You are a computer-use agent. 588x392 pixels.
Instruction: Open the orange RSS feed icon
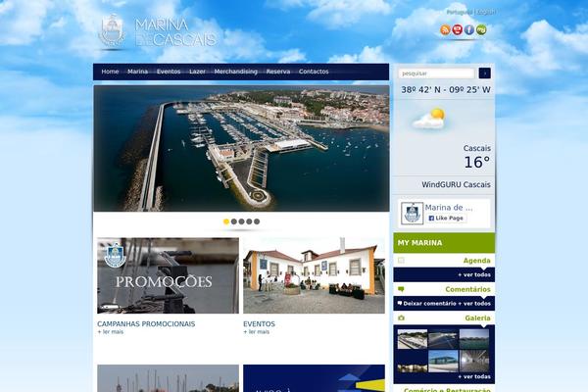[x=445, y=29]
